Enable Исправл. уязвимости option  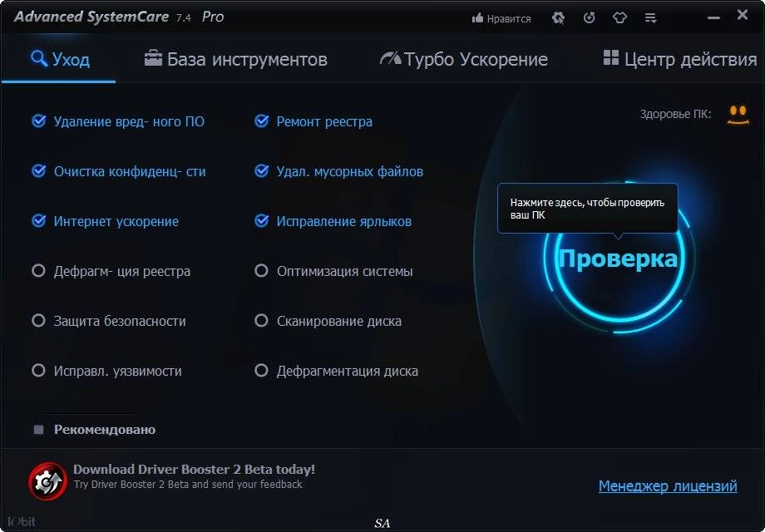(38, 370)
